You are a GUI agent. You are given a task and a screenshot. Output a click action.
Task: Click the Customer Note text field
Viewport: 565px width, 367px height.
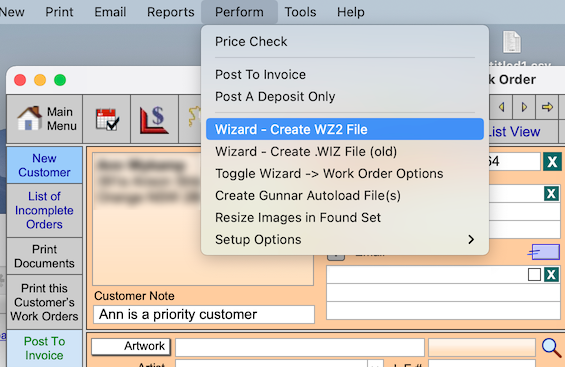[x=204, y=314]
